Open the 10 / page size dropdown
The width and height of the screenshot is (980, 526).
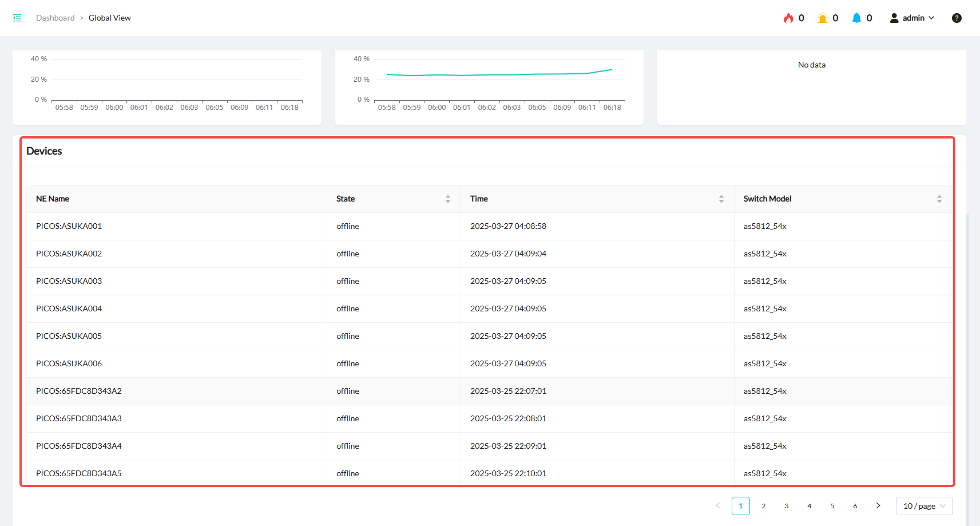(924, 506)
